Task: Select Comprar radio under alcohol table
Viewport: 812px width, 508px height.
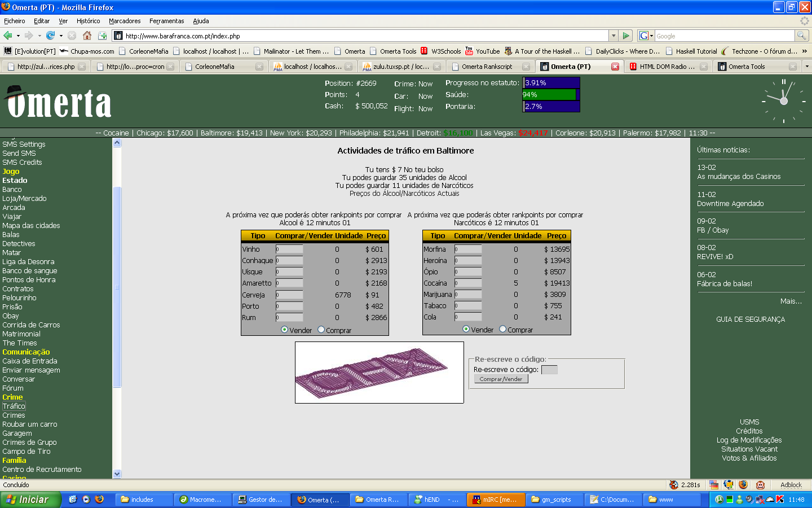Action: [x=321, y=330]
